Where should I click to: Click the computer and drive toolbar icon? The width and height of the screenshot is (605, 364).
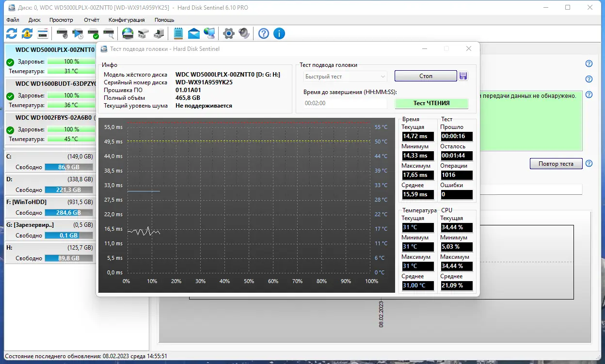pyautogui.click(x=159, y=33)
